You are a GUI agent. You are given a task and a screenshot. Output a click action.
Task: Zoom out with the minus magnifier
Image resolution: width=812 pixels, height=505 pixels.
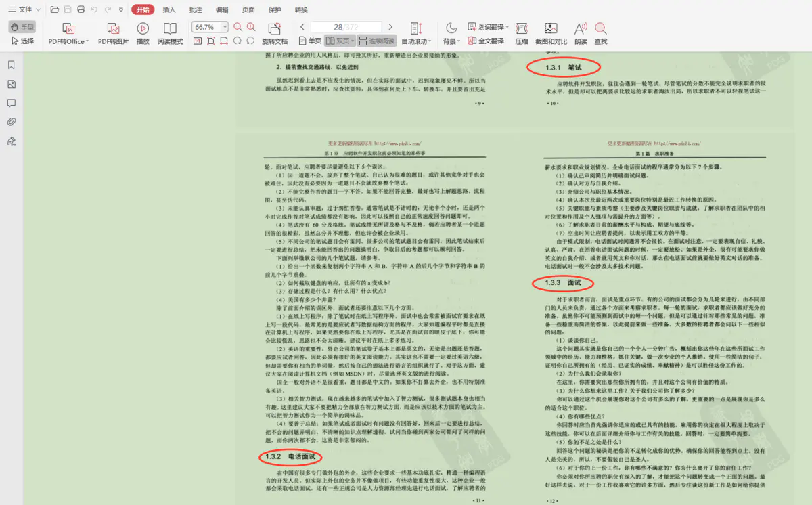(x=238, y=27)
